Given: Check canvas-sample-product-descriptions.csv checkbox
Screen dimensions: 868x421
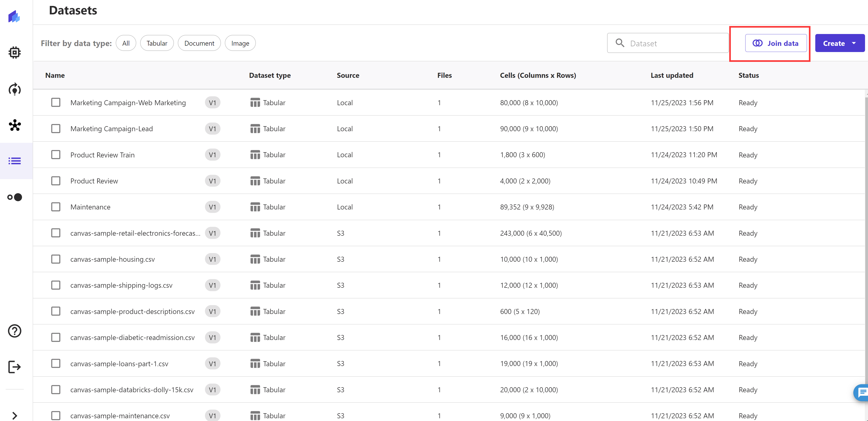Looking at the screenshot, I should coord(56,311).
